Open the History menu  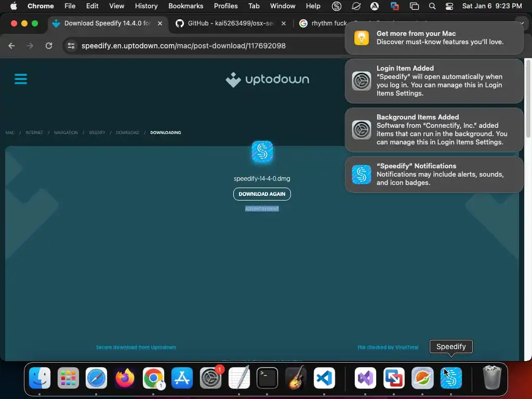(146, 6)
